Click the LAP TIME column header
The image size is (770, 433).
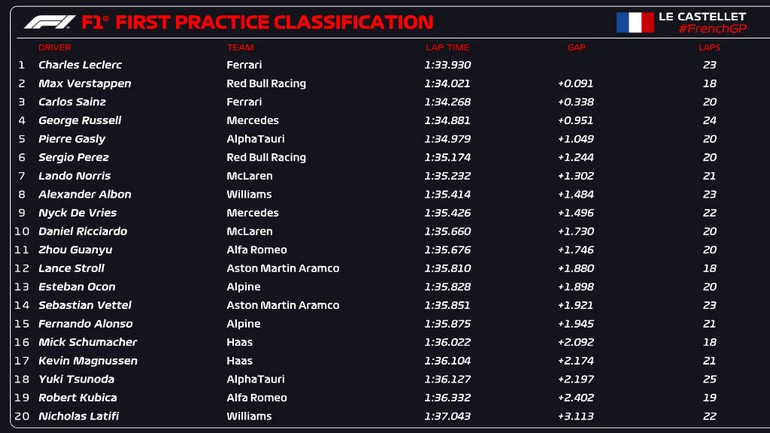(446, 47)
